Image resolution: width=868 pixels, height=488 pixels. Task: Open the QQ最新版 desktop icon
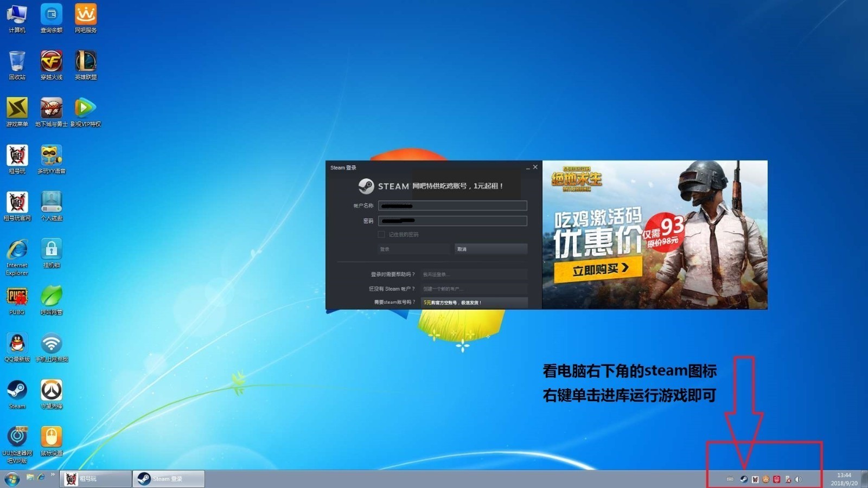click(17, 348)
